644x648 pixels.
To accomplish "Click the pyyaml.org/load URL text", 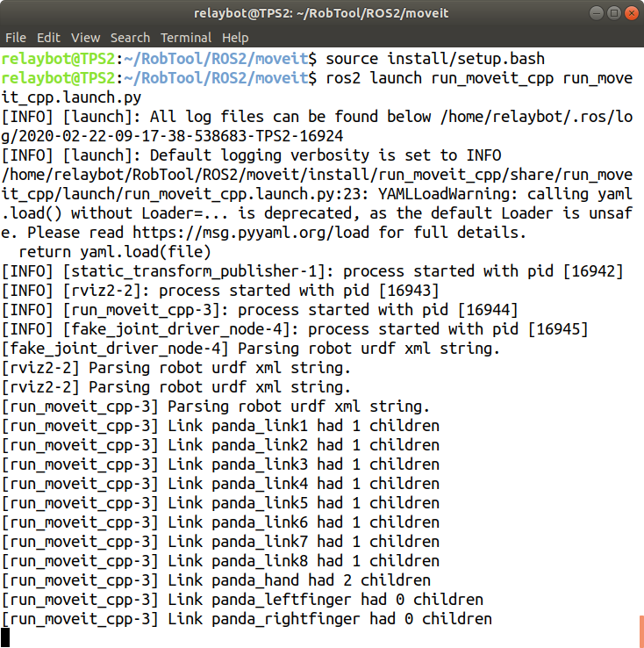I will pyautogui.click(x=251, y=233).
